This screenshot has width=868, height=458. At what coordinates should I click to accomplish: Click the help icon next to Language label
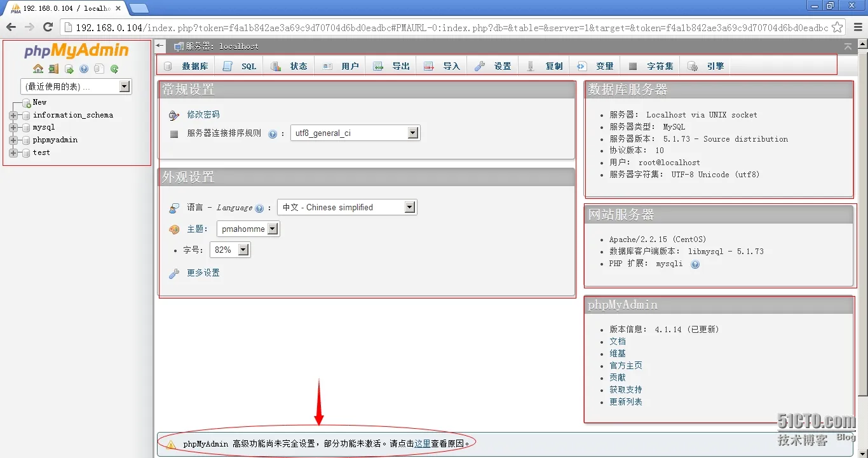pyautogui.click(x=259, y=208)
